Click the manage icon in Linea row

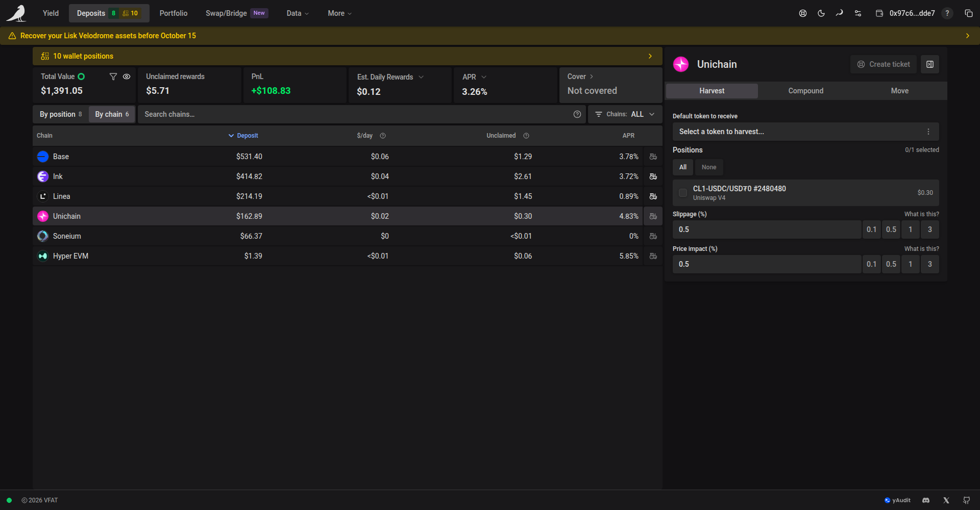pos(653,196)
